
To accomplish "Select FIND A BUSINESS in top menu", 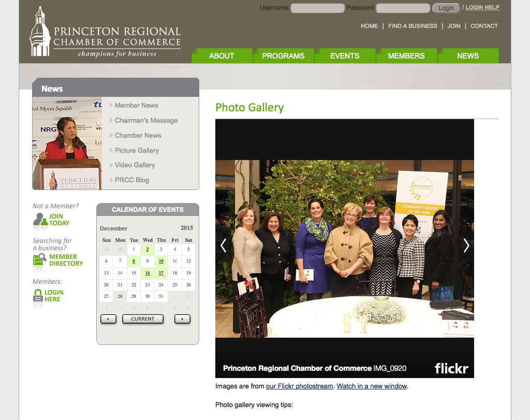I will (x=413, y=26).
